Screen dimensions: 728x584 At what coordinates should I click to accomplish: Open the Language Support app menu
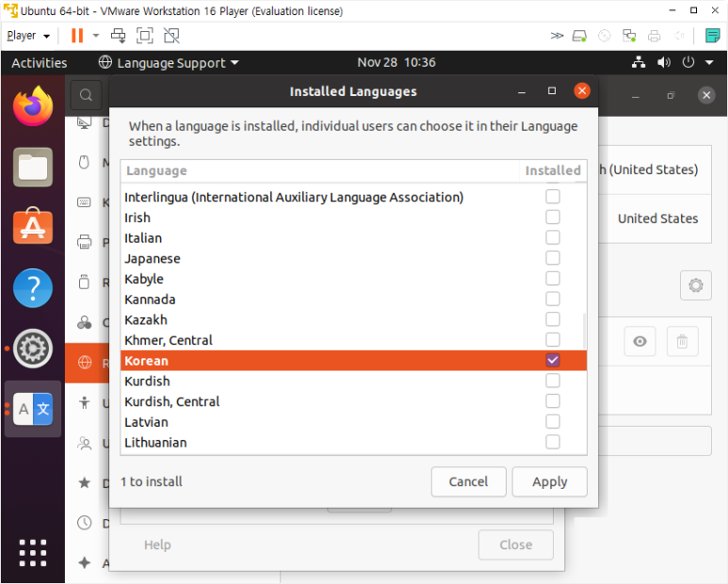[x=169, y=62]
